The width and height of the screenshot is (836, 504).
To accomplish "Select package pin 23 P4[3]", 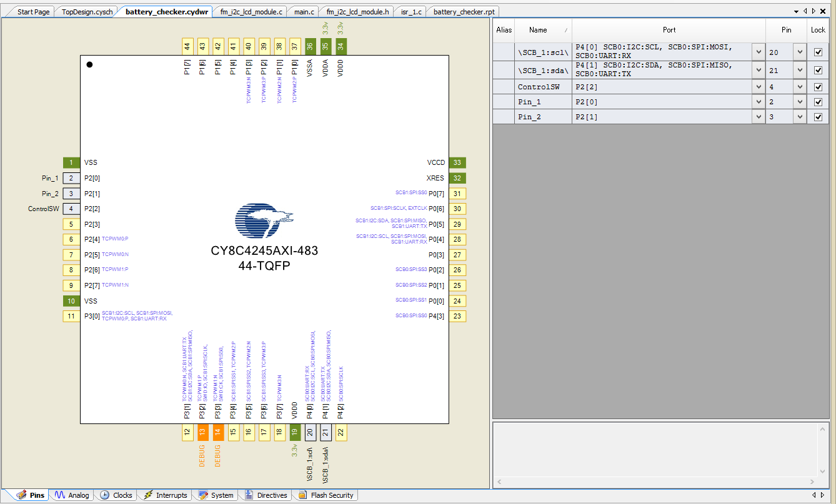I will click(457, 317).
